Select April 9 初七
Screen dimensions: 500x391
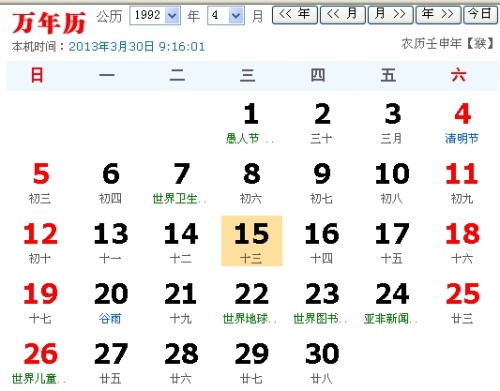coord(322,183)
